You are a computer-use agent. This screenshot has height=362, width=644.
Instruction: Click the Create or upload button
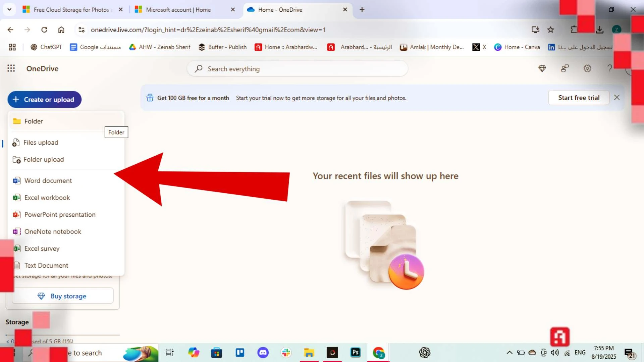44,99
